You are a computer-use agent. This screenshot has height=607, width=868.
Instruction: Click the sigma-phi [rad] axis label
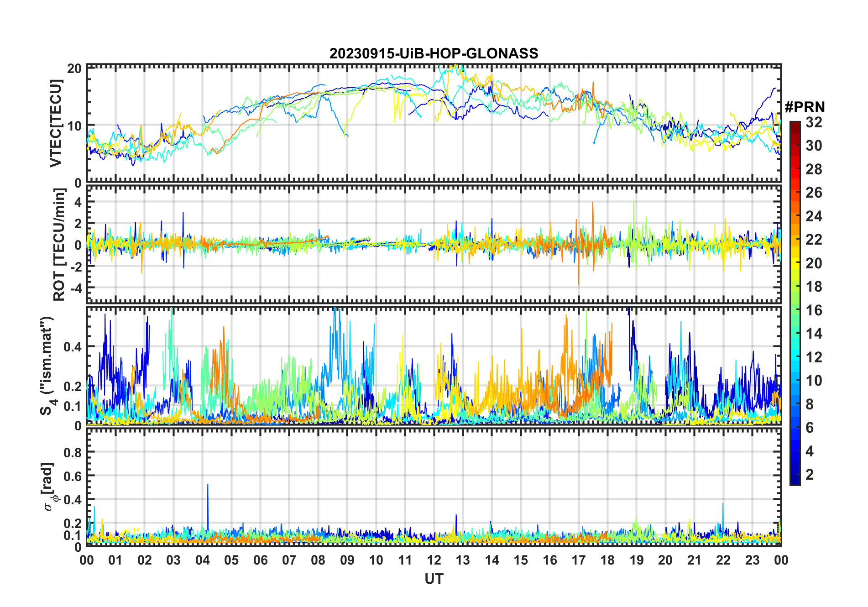tap(49, 487)
